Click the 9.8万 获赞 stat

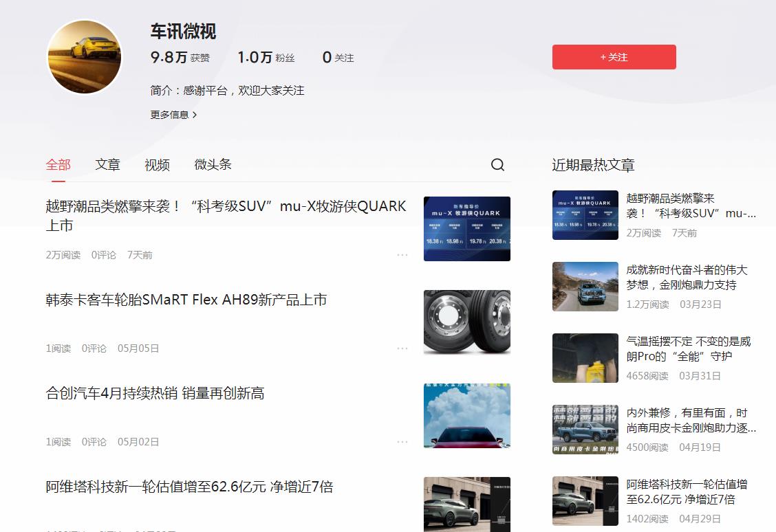click(180, 57)
